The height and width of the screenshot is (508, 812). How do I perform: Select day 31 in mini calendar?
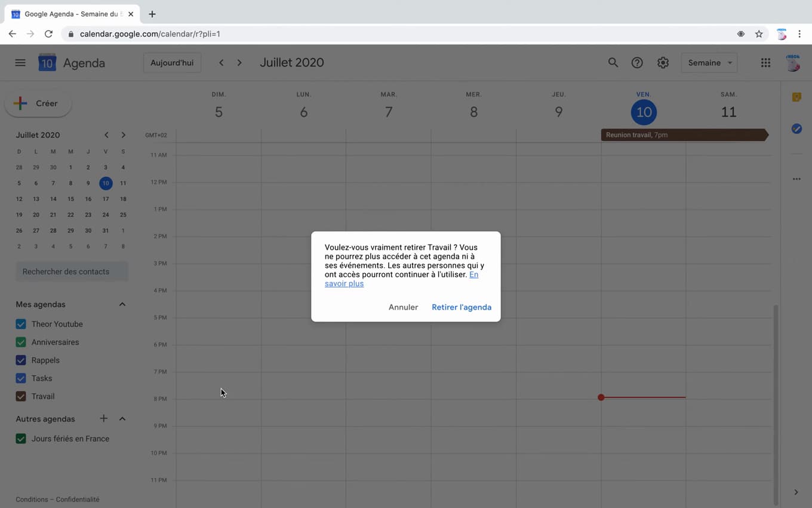[x=106, y=231]
